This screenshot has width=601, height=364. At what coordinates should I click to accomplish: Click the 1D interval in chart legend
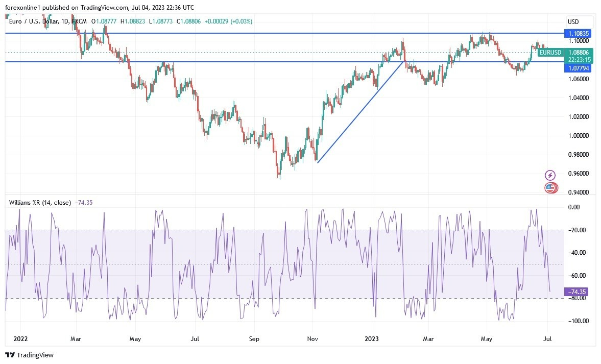point(64,21)
